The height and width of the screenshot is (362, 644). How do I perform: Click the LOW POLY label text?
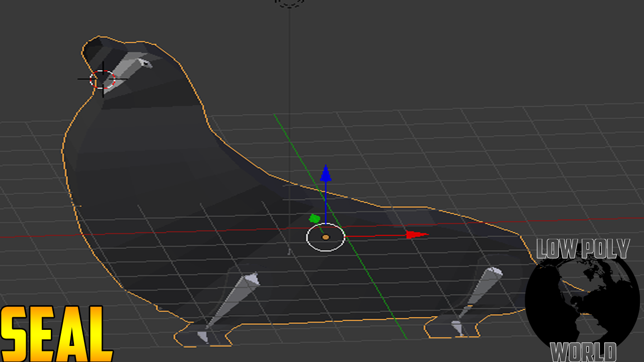click(x=583, y=247)
